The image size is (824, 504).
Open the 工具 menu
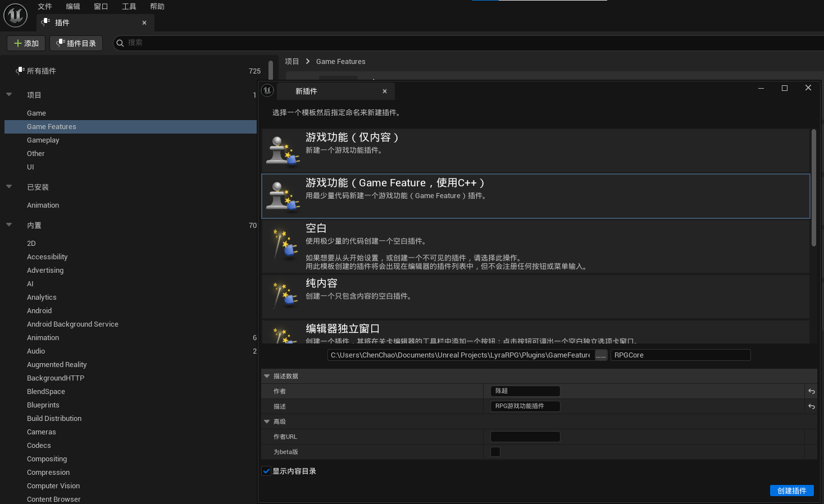[x=129, y=7]
